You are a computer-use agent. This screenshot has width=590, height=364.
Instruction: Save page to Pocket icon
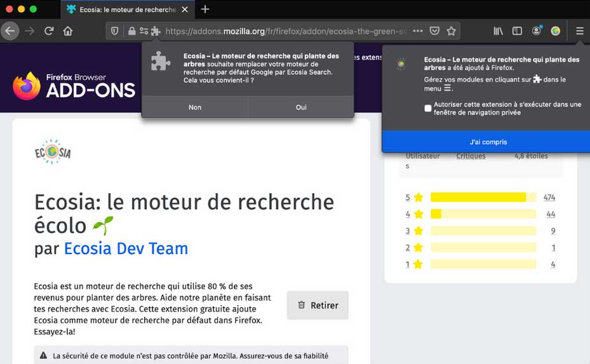434,31
